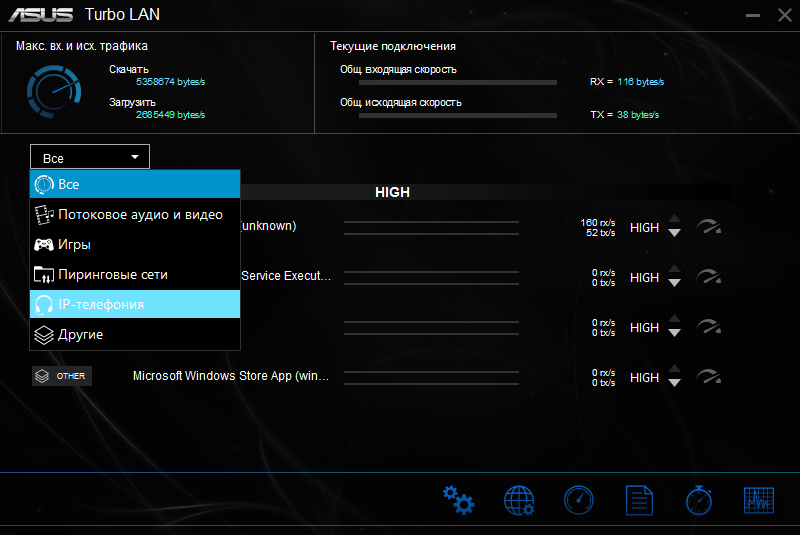Viewport: 800px width, 535px height.
Task: Minimize the Turbo LAN window
Action: pos(753,15)
